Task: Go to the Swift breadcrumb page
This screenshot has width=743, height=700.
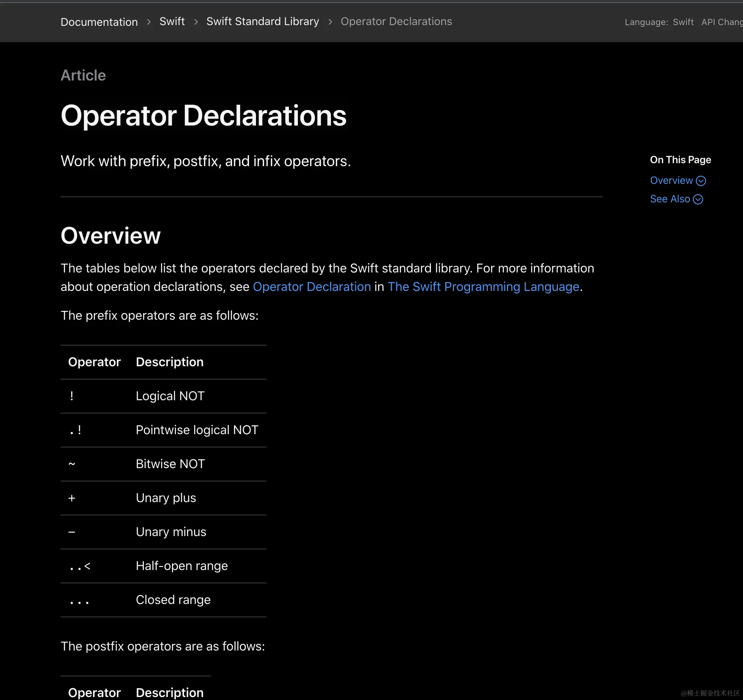Action: [x=172, y=22]
